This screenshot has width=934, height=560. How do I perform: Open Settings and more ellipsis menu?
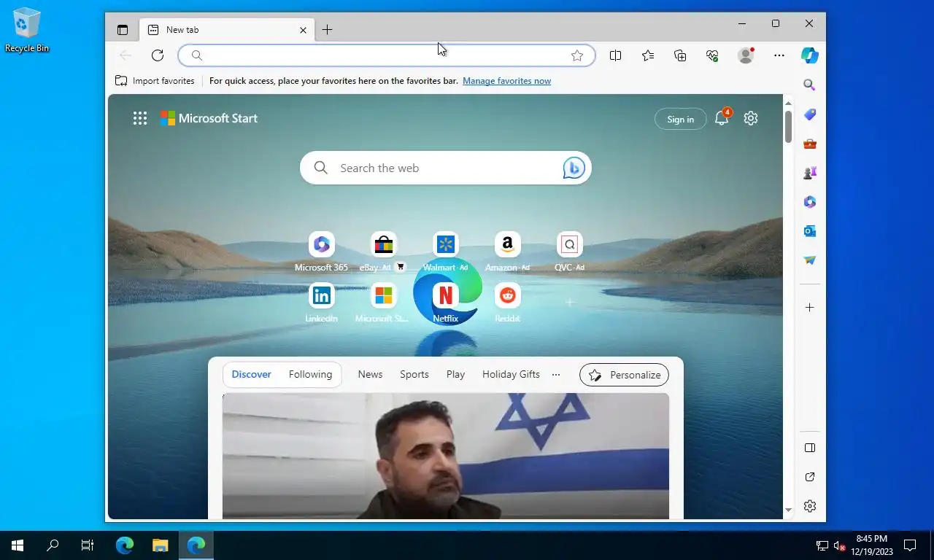click(x=779, y=55)
